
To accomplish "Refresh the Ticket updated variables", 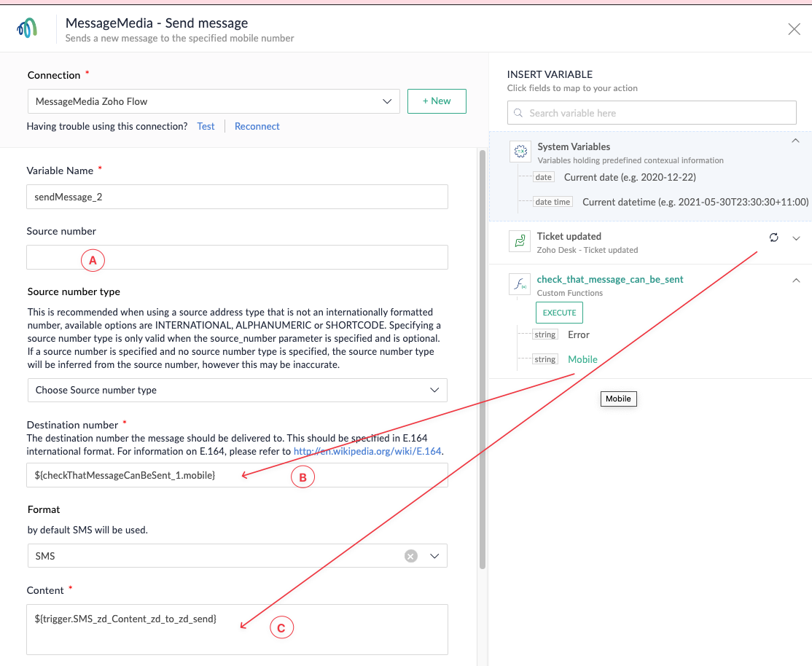I will [773, 238].
